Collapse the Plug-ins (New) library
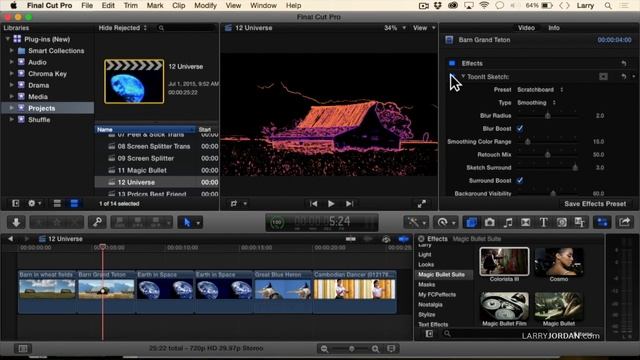 pos(7,39)
